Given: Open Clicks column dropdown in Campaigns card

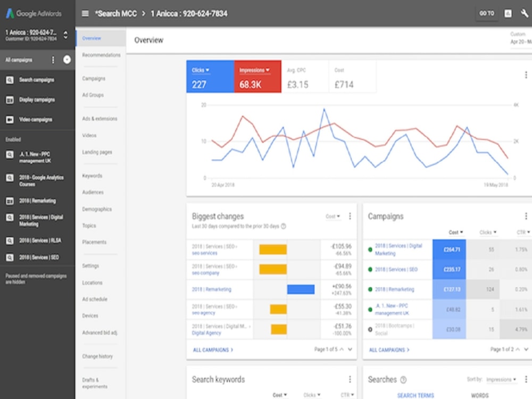Looking at the screenshot, I should click(488, 232).
